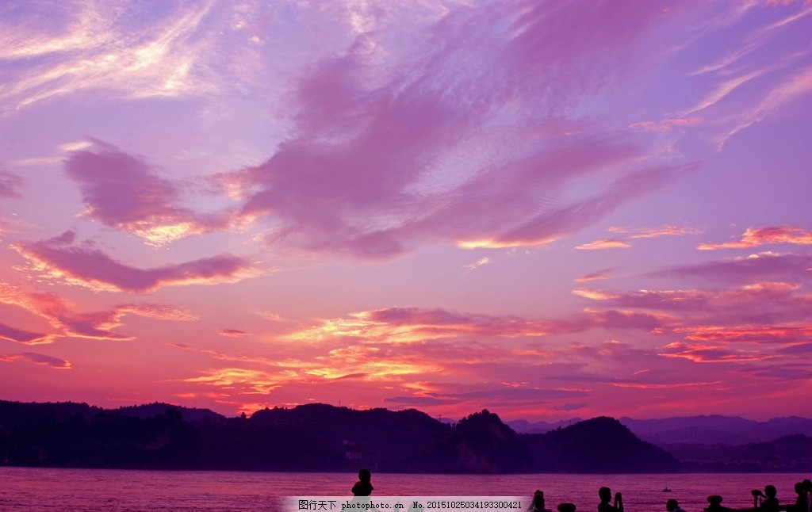This screenshot has height=512, width=812.
Task: Click the distant hazy mountains on the right
Action: [x=714, y=428]
